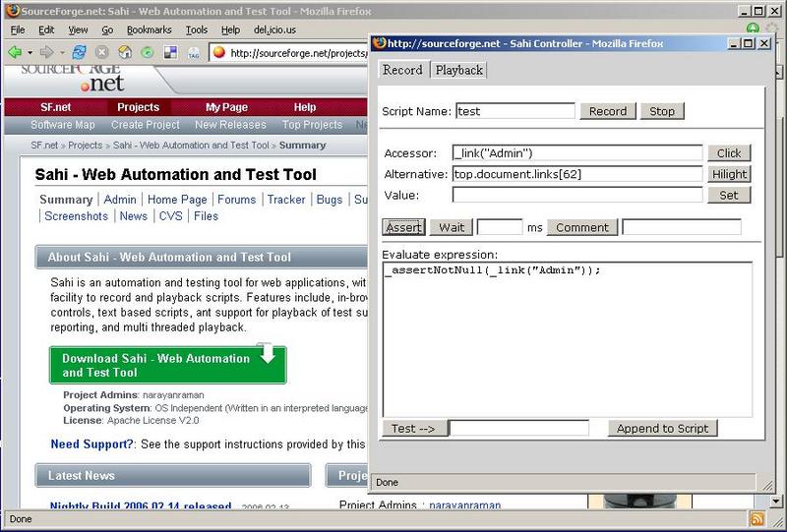This screenshot has height=532, width=787.
Task: Open the Bookmarks menu
Action: (x=150, y=30)
